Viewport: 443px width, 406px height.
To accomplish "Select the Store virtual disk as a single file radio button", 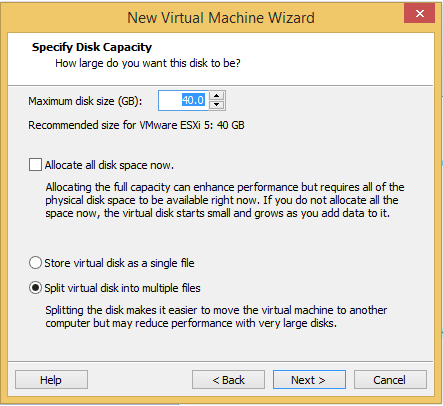I will (35, 263).
